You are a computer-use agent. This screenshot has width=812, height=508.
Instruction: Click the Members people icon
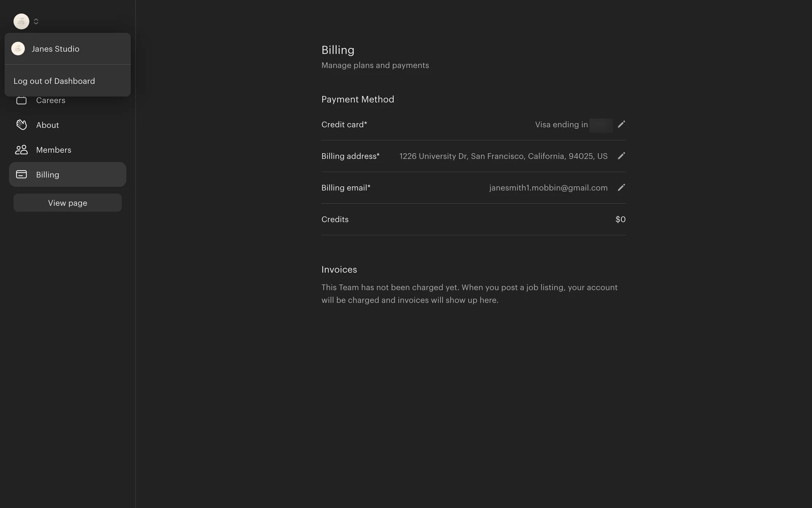pos(21,150)
